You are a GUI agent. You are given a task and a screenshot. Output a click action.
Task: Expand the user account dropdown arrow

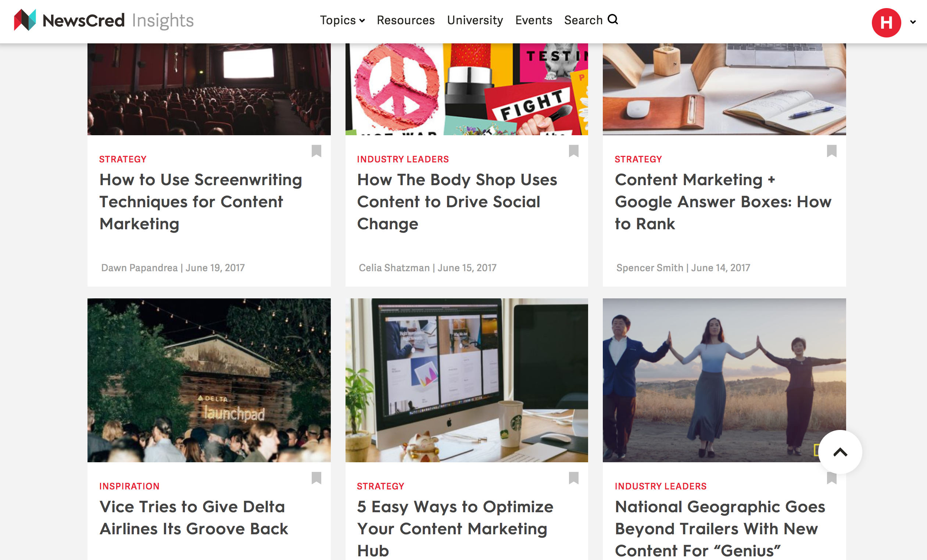point(913,22)
